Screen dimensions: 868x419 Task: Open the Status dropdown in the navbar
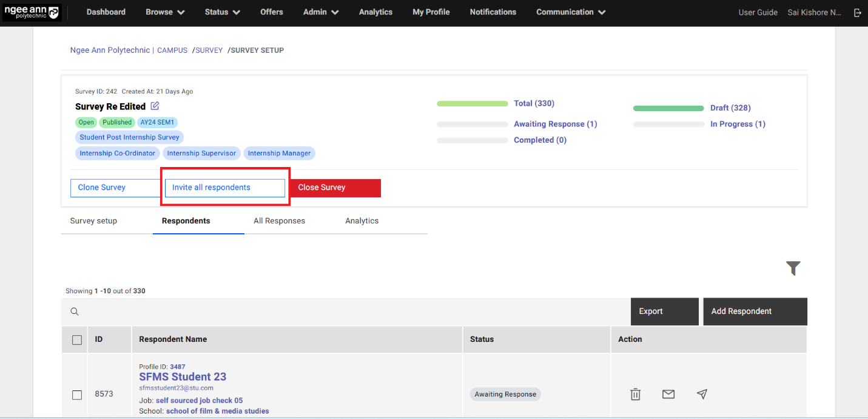[x=222, y=12]
